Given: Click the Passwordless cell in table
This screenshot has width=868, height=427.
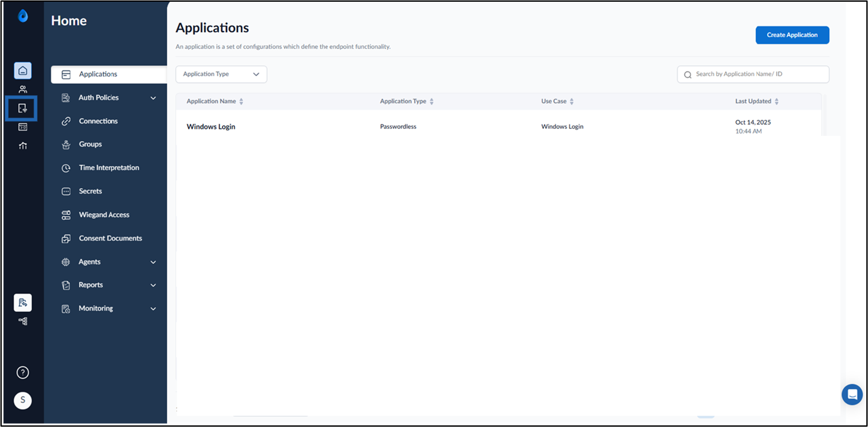Looking at the screenshot, I should pos(398,126).
